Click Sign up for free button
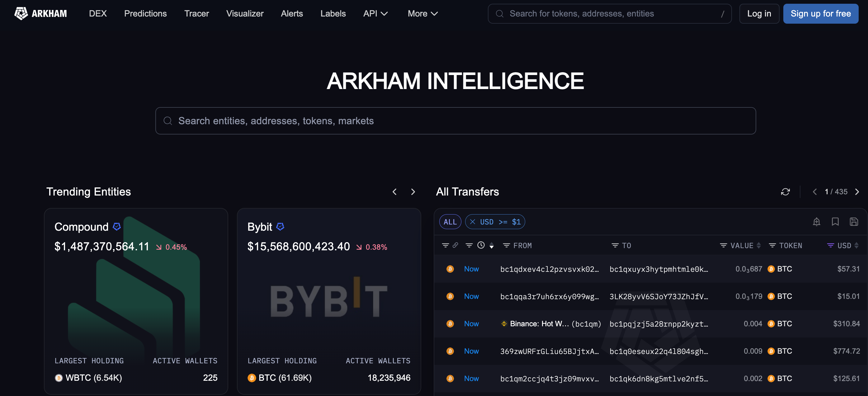This screenshot has width=868, height=396. 820,13
